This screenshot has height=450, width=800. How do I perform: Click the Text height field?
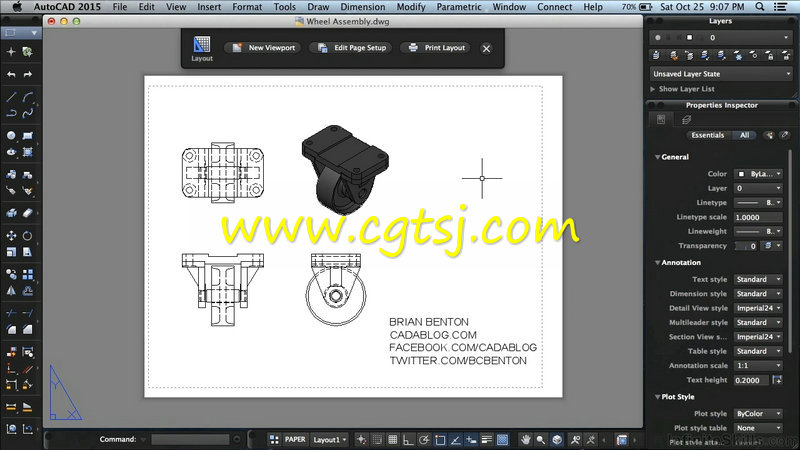coord(752,380)
